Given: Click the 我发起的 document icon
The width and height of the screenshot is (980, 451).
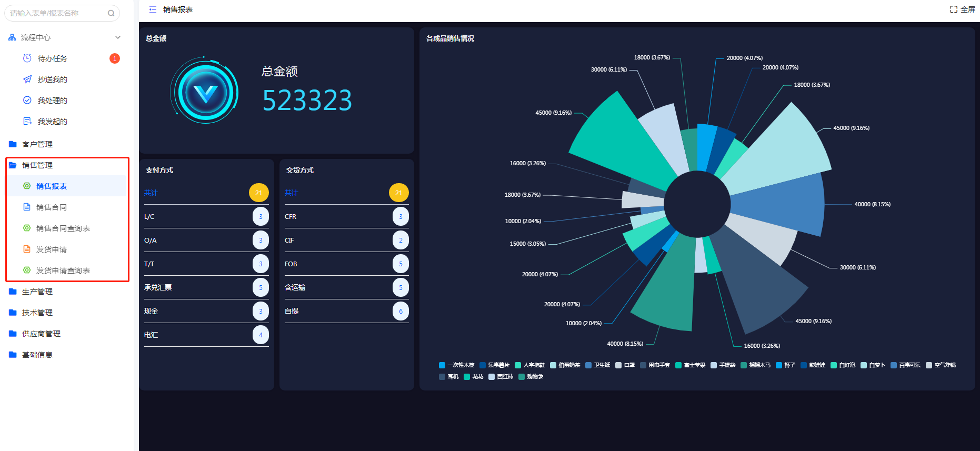Looking at the screenshot, I should [x=27, y=122].
